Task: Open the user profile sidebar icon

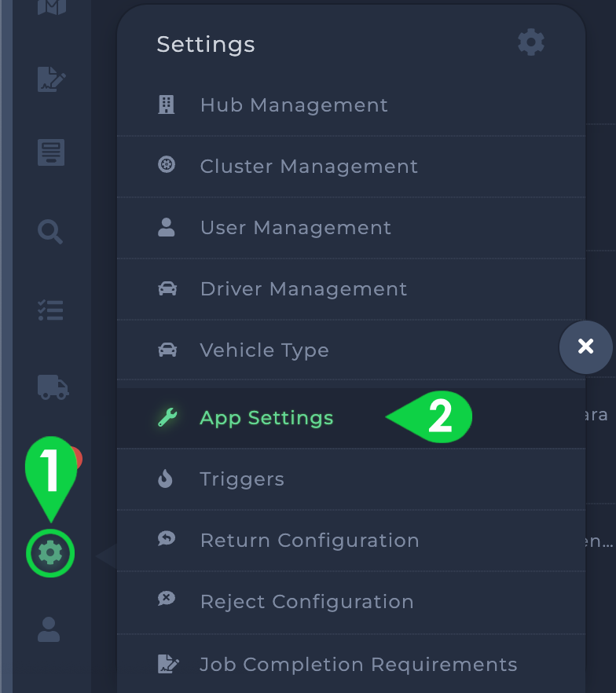Action: (x=49, y=629)
